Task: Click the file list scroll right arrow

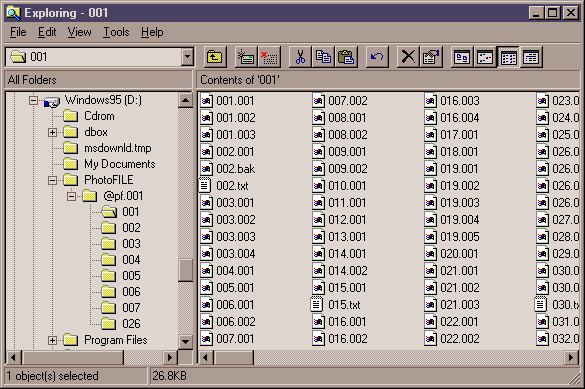Action: [570, 358]
